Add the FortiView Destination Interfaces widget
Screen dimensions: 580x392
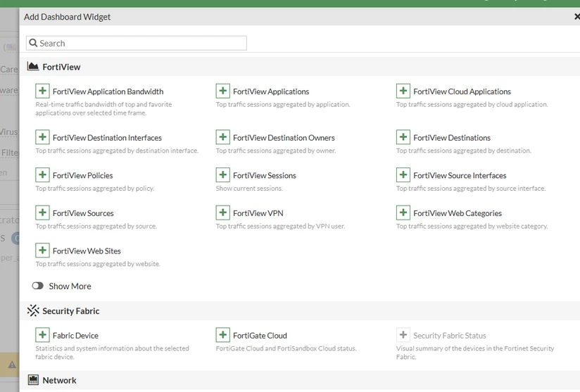tap(42, 137)
